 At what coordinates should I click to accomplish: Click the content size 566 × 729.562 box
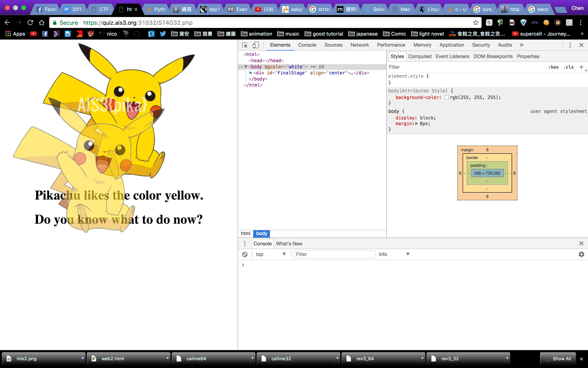click(487, 173)
